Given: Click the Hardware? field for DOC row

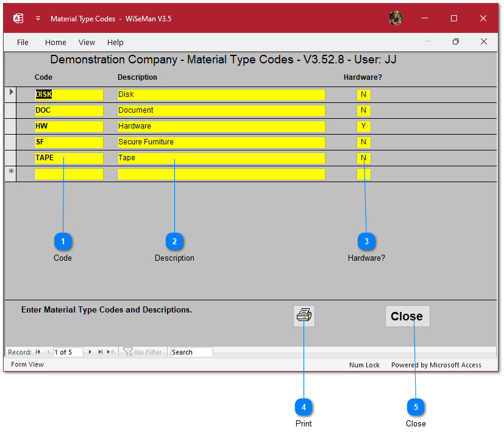Looking at the screenshot, I should click(363, 110).
